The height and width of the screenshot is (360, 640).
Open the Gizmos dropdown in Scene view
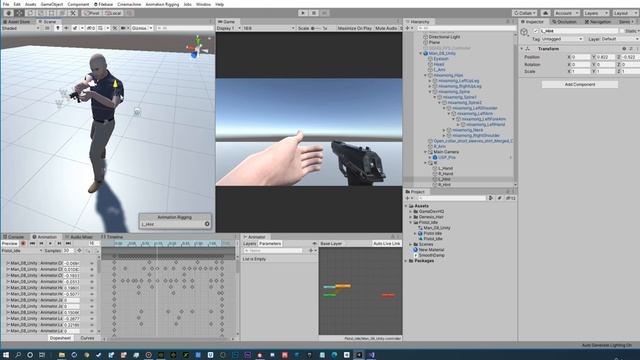(142, 28)
